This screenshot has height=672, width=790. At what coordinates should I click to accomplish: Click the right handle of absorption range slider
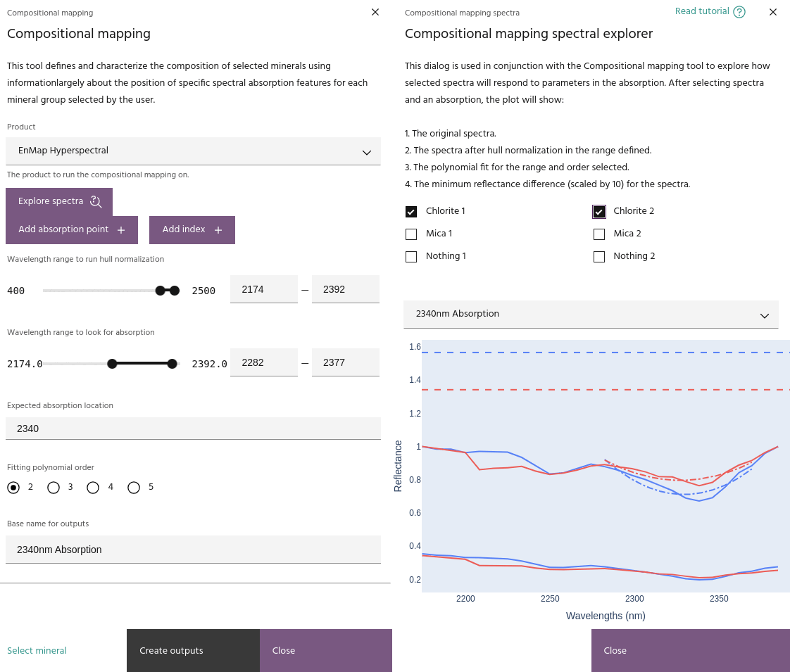pos(173,363)
